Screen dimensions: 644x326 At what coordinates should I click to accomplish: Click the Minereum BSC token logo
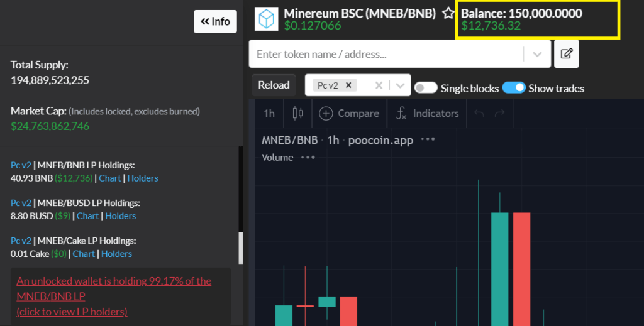(x=266, y=19)
